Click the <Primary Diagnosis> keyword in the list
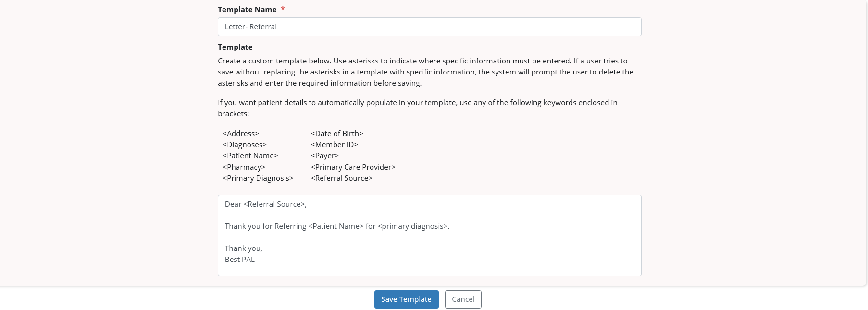 coord(258,178)
